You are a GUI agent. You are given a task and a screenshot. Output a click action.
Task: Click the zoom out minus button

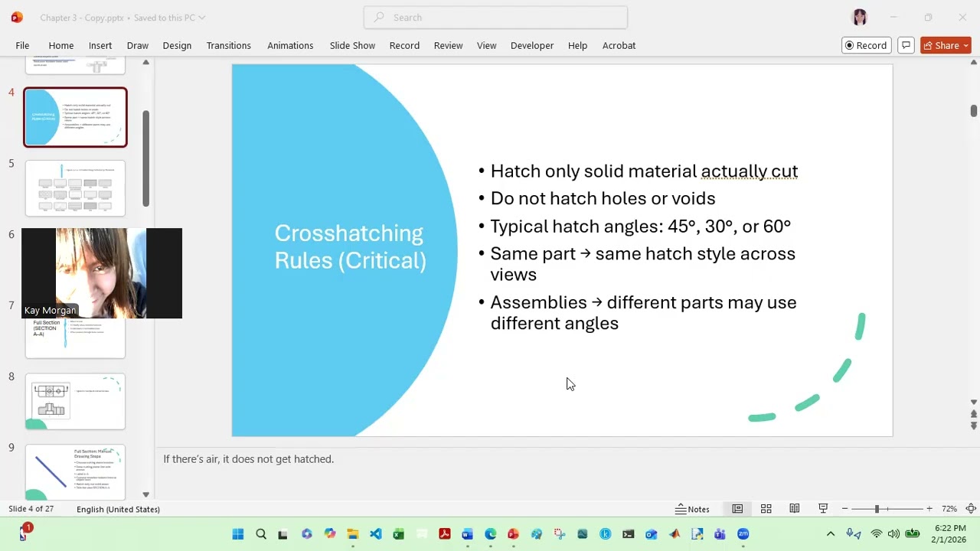click(844, 509)
